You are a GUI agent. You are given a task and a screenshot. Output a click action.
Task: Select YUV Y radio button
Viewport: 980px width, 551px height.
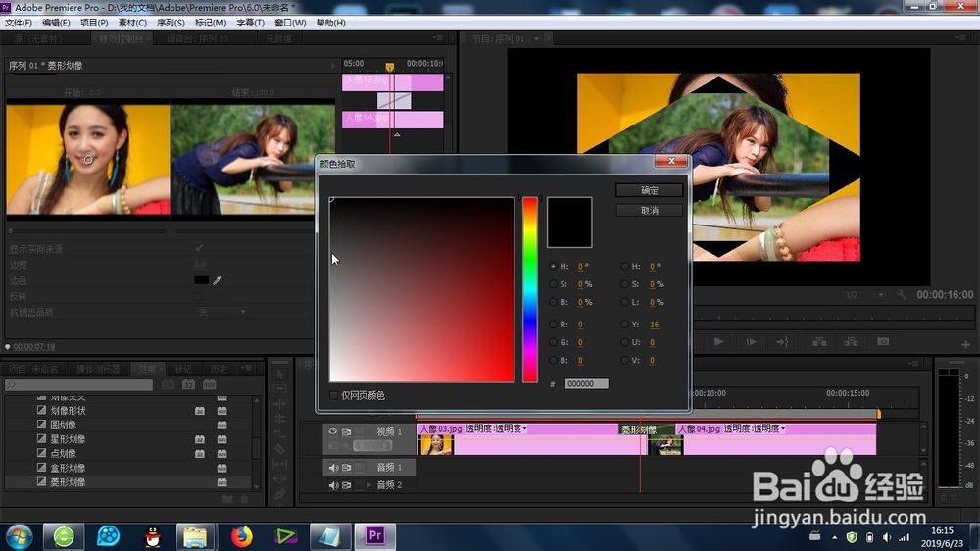[624, 325]
